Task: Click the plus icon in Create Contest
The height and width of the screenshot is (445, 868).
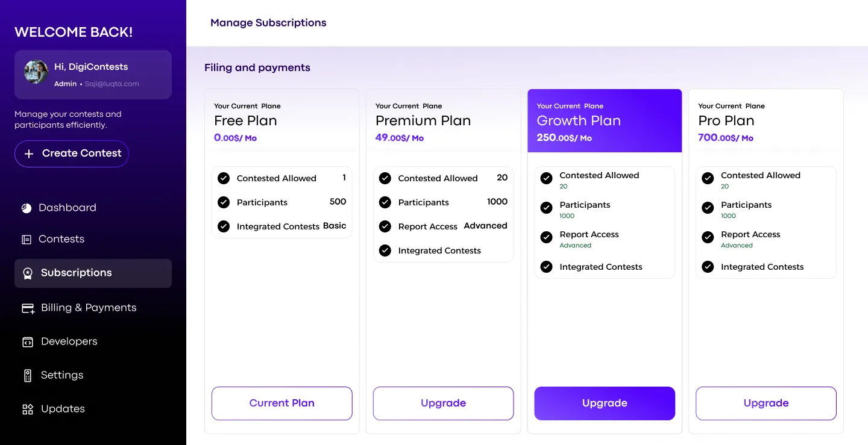Action: [29, 154]
